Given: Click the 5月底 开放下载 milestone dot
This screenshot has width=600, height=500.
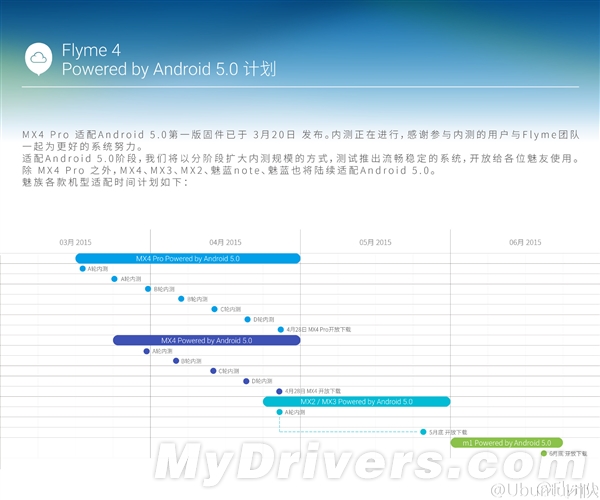Looking at the screenshot, I should [423, 432].
